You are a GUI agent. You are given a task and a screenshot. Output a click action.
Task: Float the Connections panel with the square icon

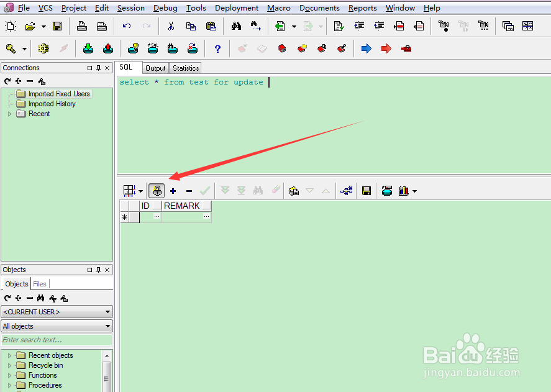[89, 68]
